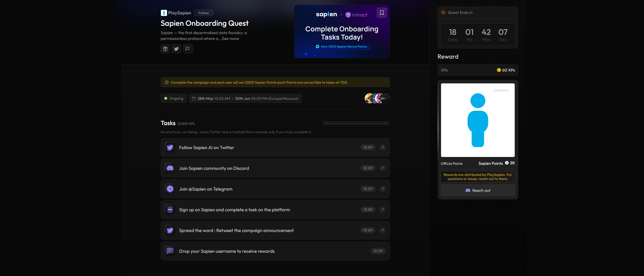Click message icon in Drop username task
The width and height of the screenshot is (644, 276).
[170, 251]
